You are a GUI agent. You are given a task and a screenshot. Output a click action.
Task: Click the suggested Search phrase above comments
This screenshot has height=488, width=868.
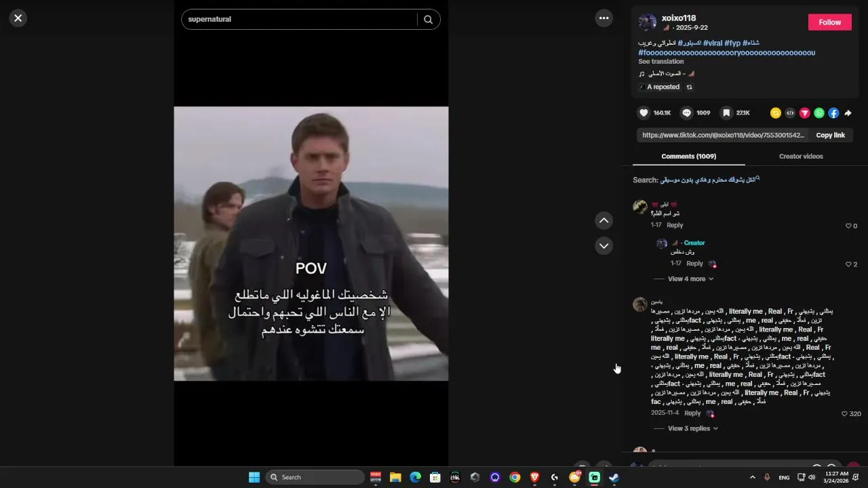coord(709,180)
